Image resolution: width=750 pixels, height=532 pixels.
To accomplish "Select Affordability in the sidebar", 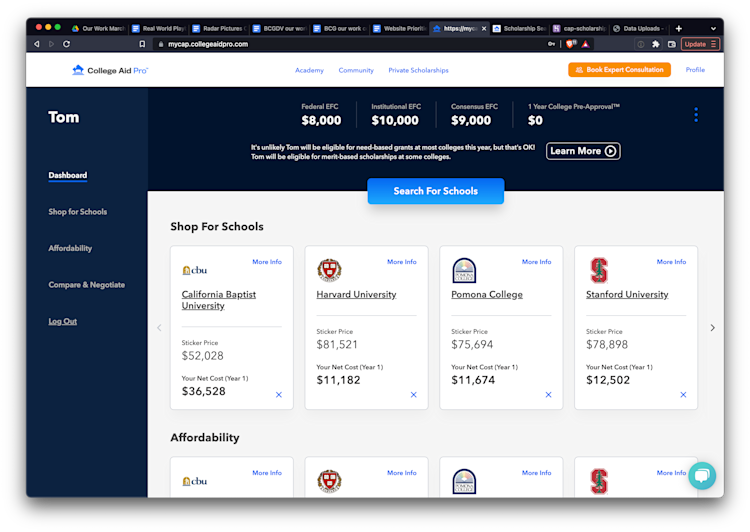I will click(x=70, y=248).
